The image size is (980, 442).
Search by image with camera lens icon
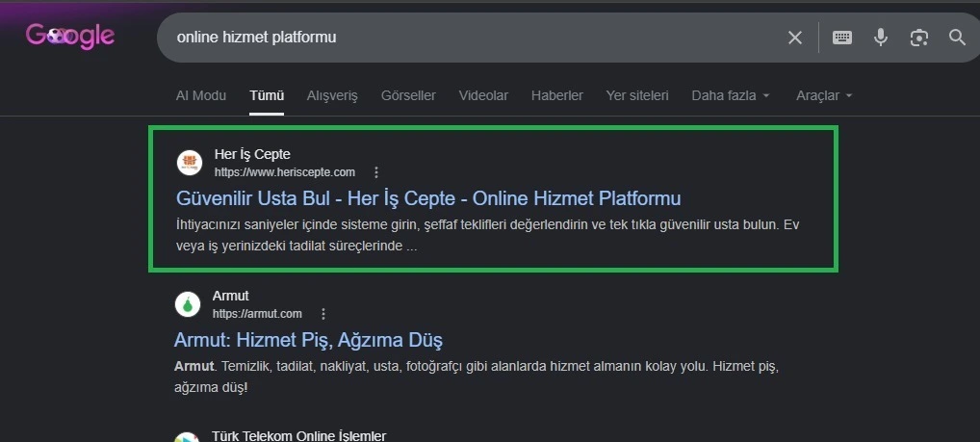918,38
